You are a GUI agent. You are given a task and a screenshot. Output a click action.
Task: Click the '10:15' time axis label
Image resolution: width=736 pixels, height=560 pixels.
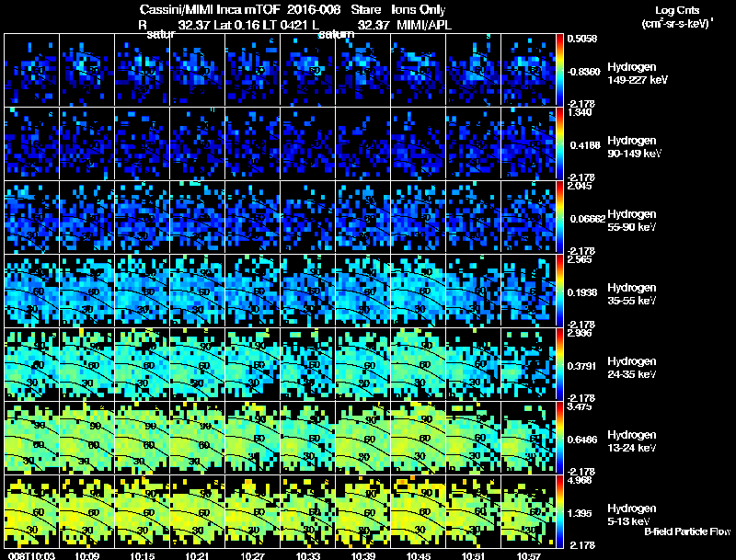(x=143, y=555)
